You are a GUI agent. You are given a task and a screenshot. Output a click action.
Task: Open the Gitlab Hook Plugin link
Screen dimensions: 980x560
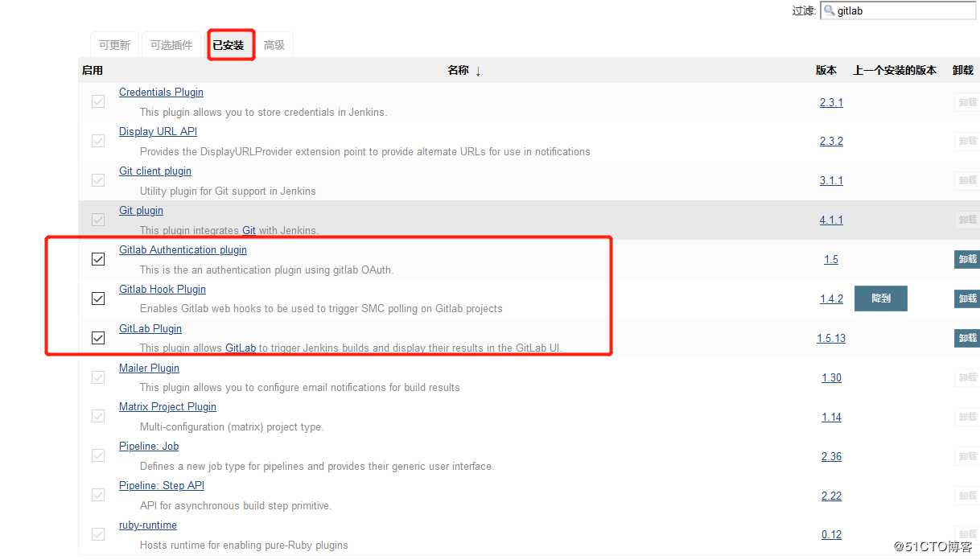coord(163,289)
